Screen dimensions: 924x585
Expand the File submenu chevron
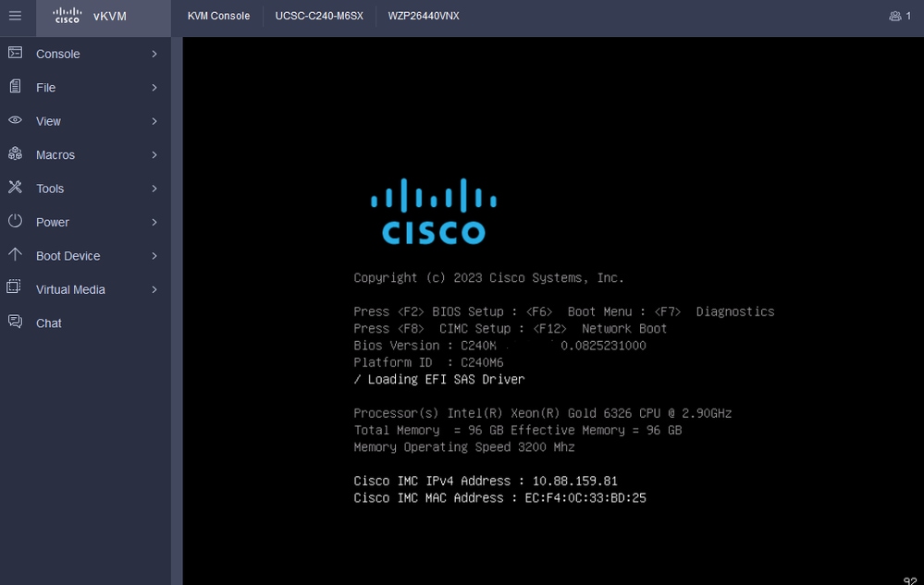(x=154, y=88)
